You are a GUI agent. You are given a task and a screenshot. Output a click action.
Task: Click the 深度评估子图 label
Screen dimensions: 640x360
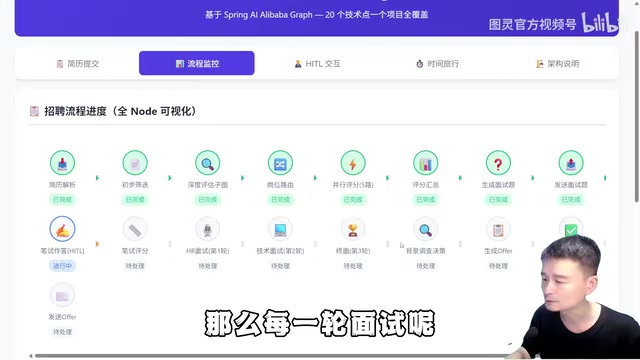(208, 185)
